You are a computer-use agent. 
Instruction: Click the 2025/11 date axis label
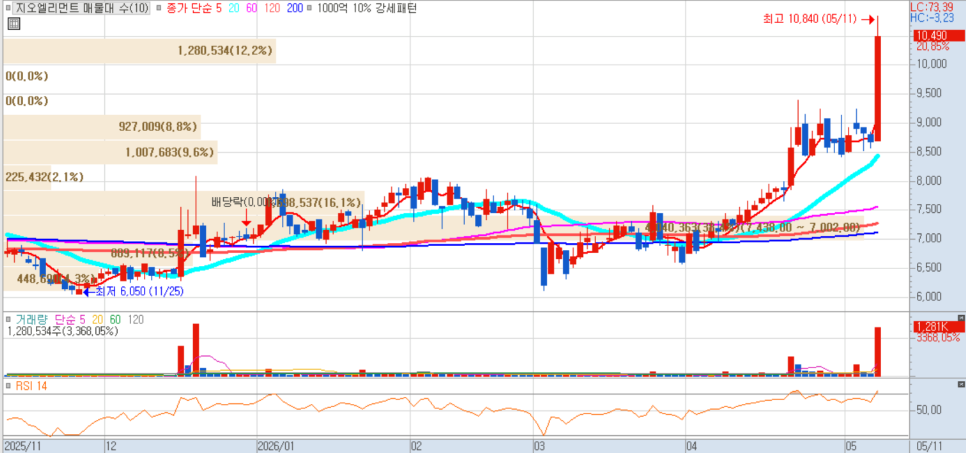pos(21,445)
